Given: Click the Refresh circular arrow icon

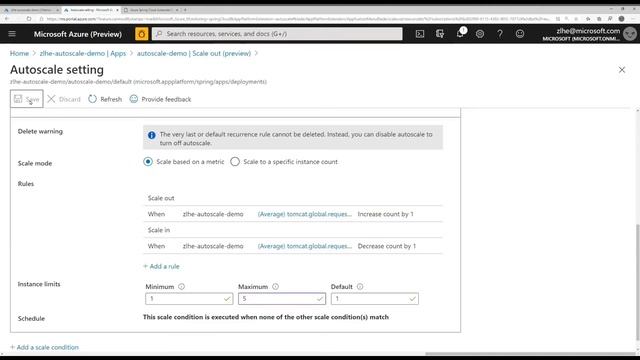Looking at the screenshot, I should pyautogui.click(x=93, y=99).
